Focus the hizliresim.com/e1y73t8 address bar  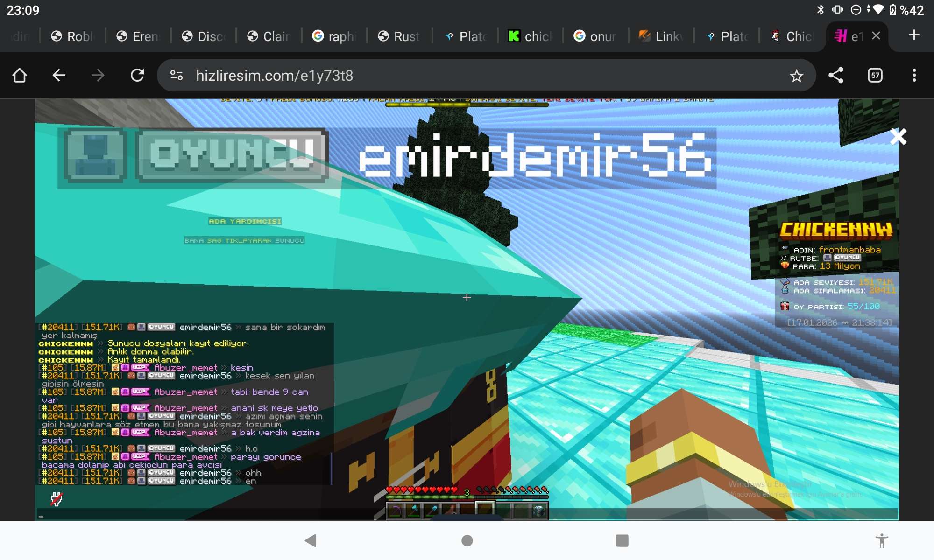[x=486, y=75]
